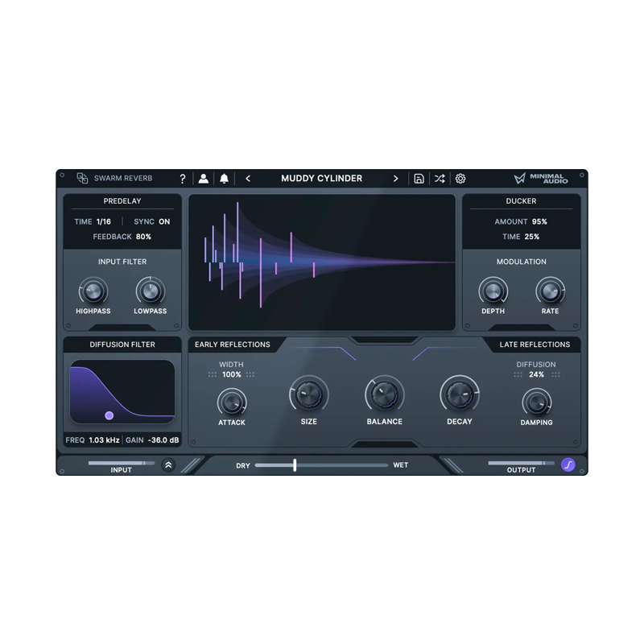The width and height of the screenshot is (644, 644).
Task: Open plugin settings gear
Action: pyautogui.click(x=460, y=178)
